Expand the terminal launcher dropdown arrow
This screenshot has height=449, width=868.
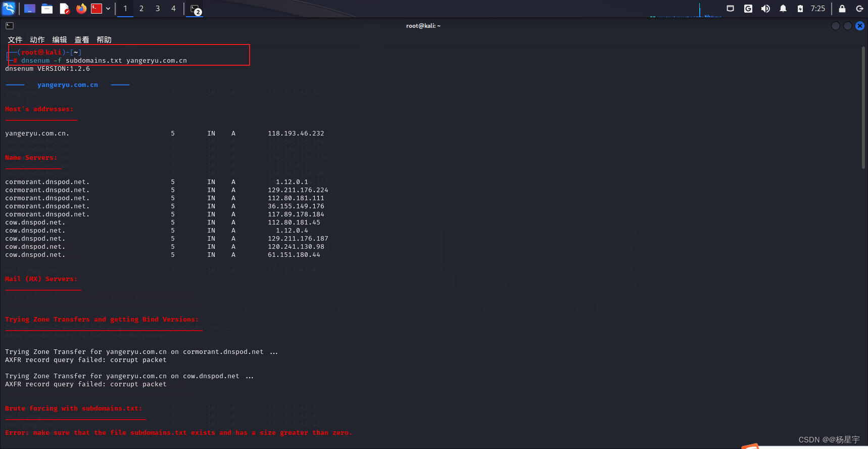pyautogui.click(x=108, y=9)
